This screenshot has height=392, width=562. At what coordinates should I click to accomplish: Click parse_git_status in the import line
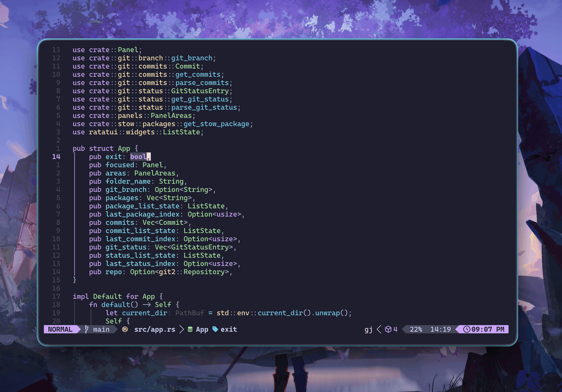pos(204,107)
